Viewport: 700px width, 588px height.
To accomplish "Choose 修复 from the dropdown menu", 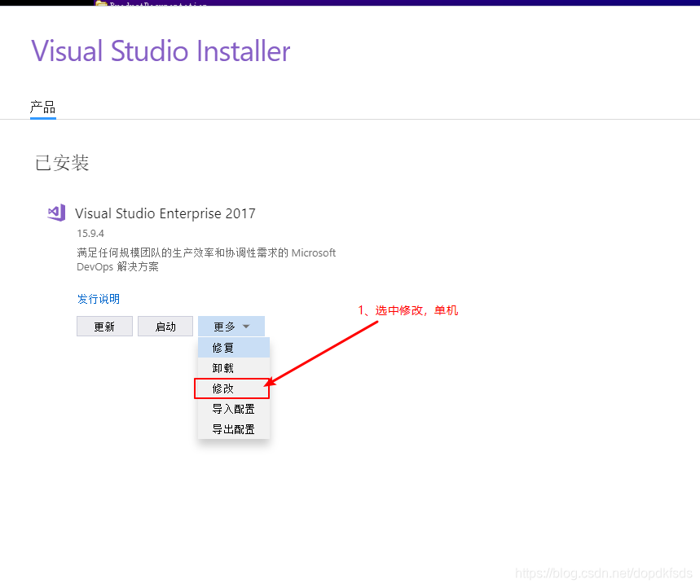I will click(234, 348).
